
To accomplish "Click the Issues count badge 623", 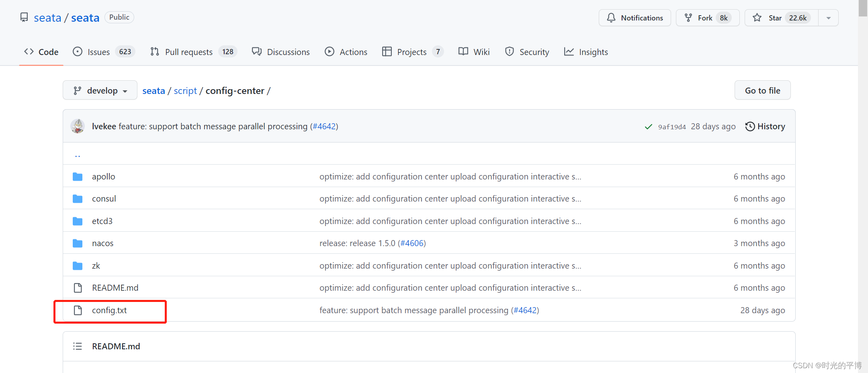I will tap(125, 52).
